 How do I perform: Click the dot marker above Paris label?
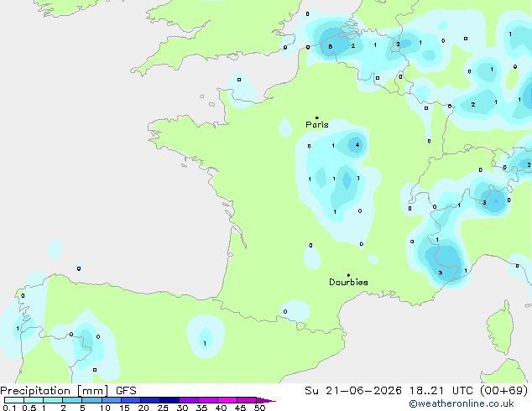click(317, 117)
